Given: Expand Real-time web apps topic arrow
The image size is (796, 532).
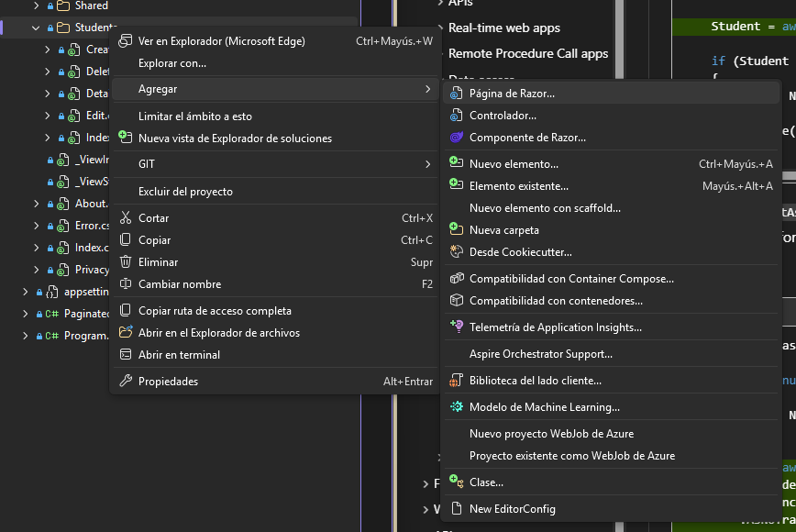Looking at the screenshot, I should click(440, 28).
